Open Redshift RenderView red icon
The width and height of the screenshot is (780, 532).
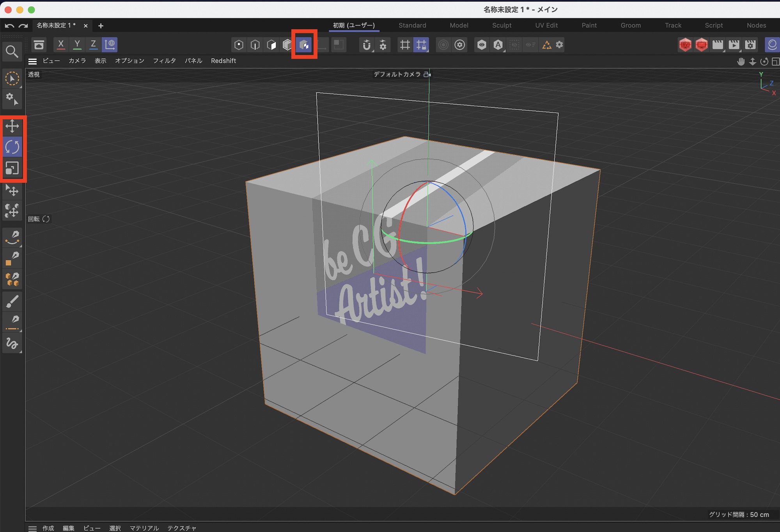685,45
